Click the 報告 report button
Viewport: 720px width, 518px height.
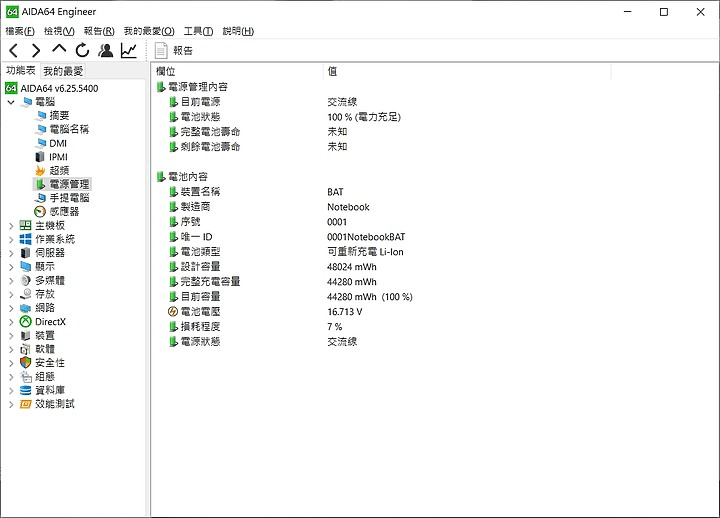174,51
